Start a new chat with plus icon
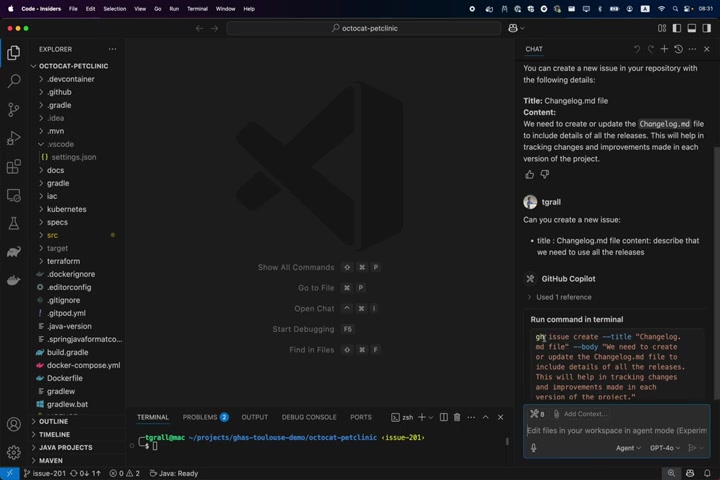Viewport: 720px width, 480px height. point(664,49)
